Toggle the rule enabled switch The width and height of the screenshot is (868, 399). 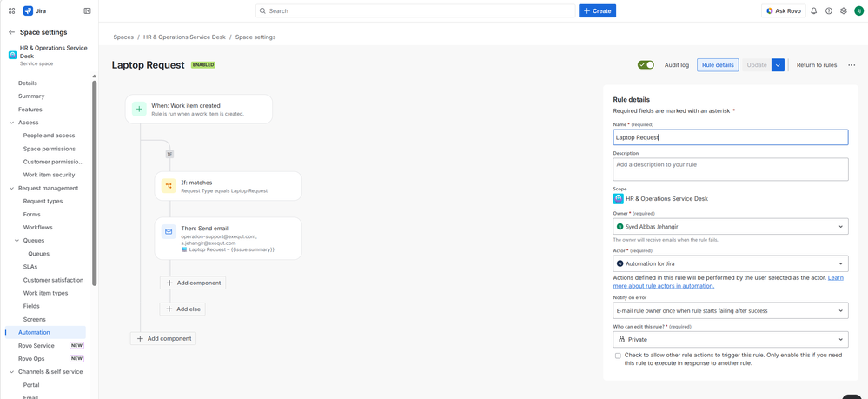pos(646,65)
